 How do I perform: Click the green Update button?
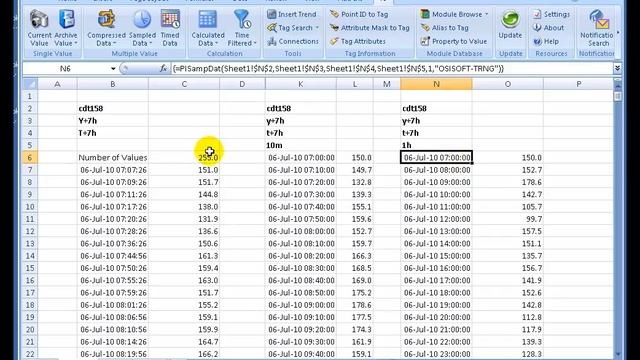coord(510,25)
